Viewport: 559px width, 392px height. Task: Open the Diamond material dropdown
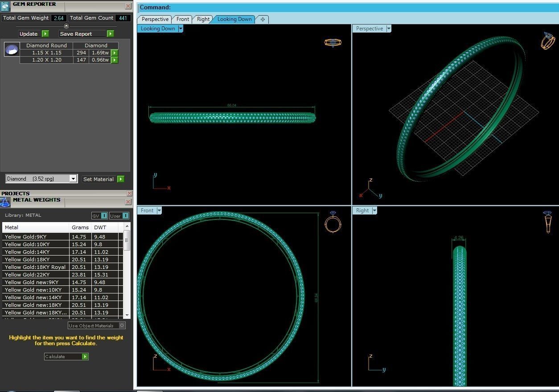click(73, 179)
